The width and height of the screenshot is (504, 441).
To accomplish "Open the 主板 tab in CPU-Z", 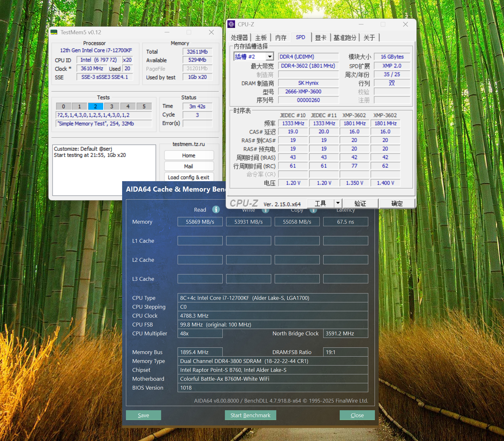I will (261, 37).
